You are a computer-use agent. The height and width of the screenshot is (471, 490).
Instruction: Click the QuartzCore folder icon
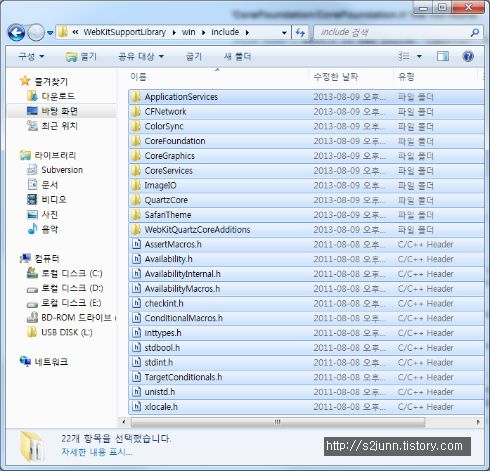click(136, 200)
